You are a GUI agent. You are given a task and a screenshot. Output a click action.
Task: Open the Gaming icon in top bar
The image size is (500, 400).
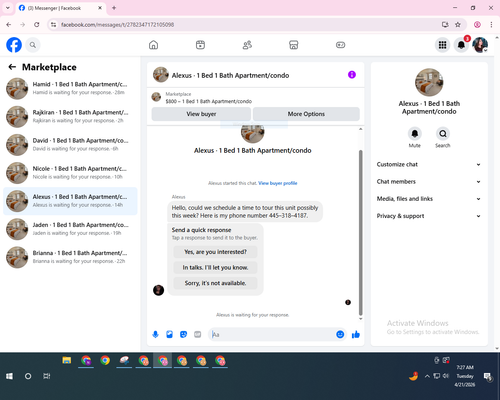[x=340, y=45]
